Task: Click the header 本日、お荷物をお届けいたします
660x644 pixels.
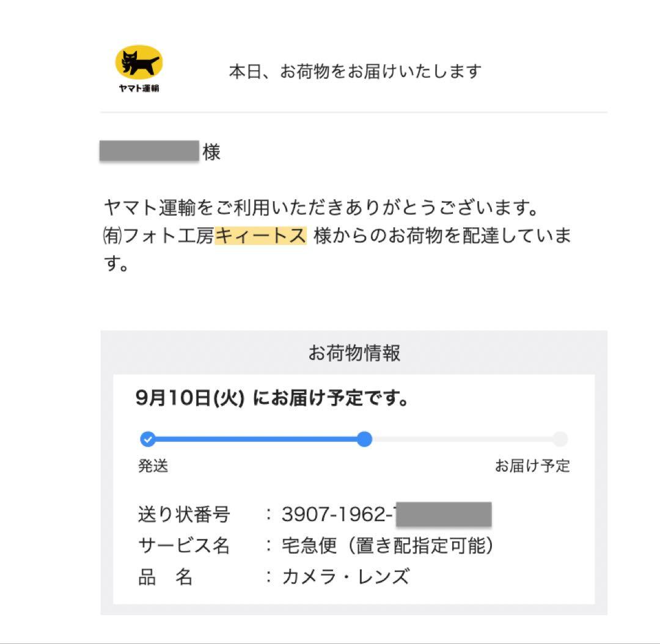Action: click(x=354, y=71)
